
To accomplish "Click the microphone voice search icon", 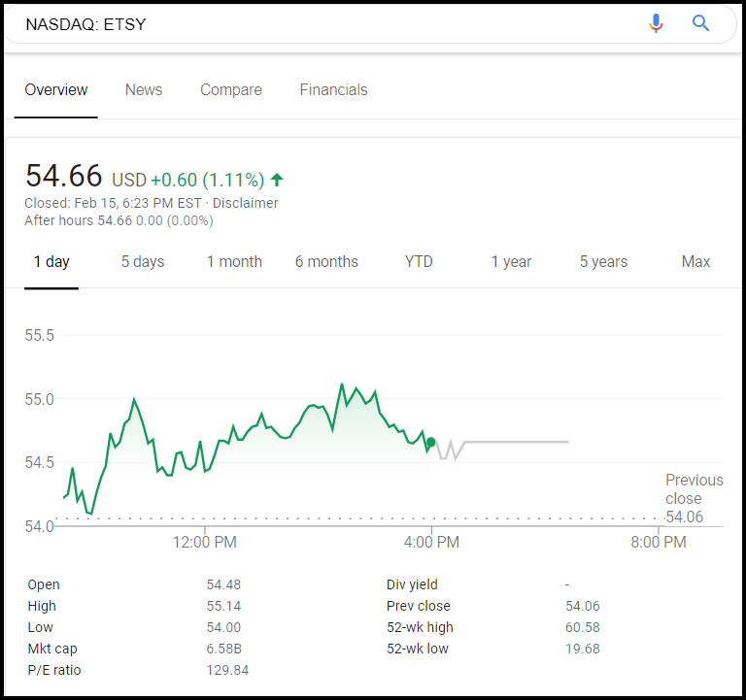I will point(657,23).
